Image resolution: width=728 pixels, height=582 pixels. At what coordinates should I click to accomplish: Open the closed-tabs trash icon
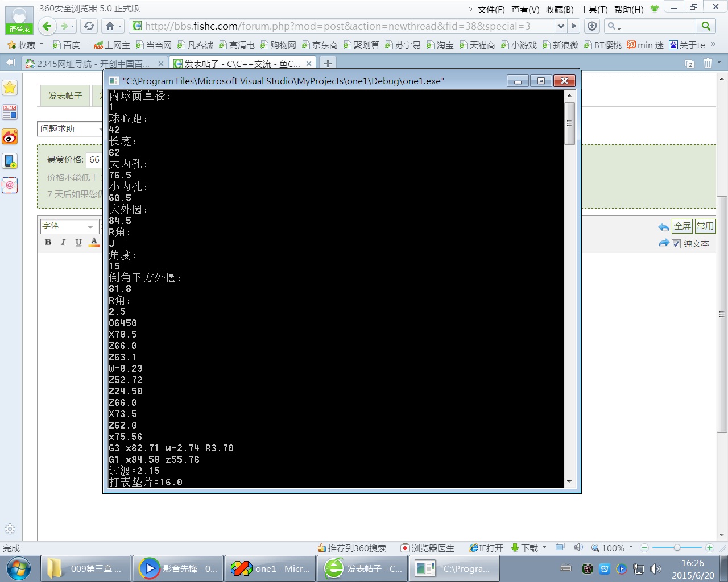pyautogui.click(x=708, y=63)
